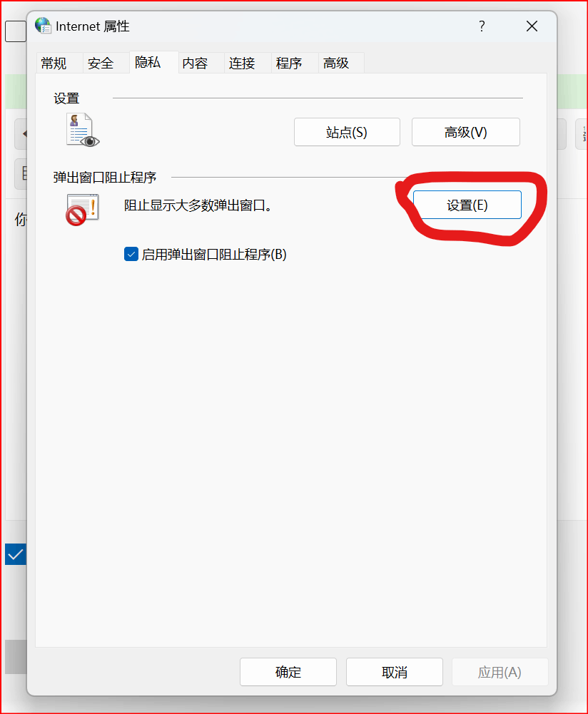588x714 pixels.
Task: Toggle the blue checkbox behind the dialog
Action: click(x=15, y=554)
